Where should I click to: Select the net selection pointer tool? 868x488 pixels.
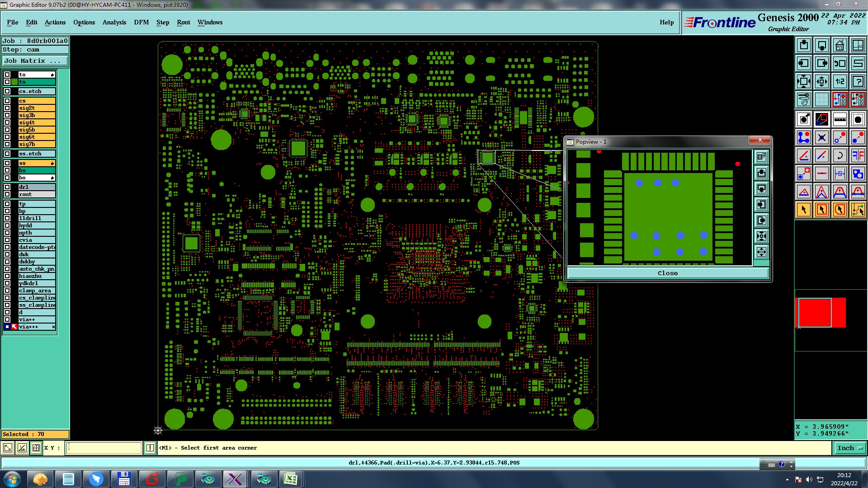pos(858,210)
